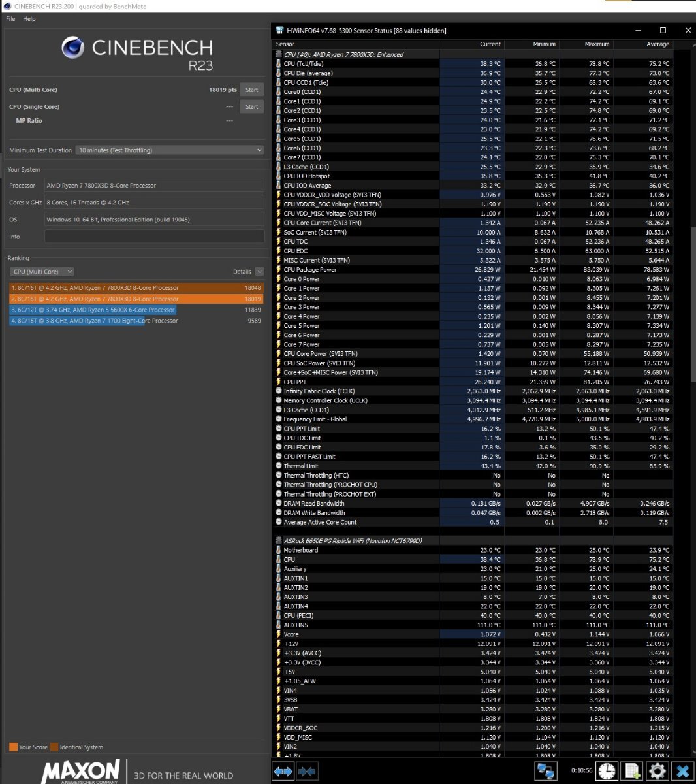The width and height of the screenshot is (696, 784).
Task: Select ranking entry 1 with score 18048
Action: [136, 287]
